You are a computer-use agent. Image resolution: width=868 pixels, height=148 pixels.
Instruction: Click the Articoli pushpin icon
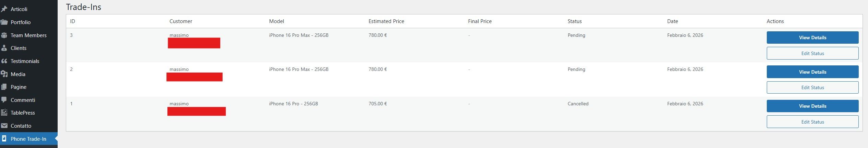coord(4,9)
